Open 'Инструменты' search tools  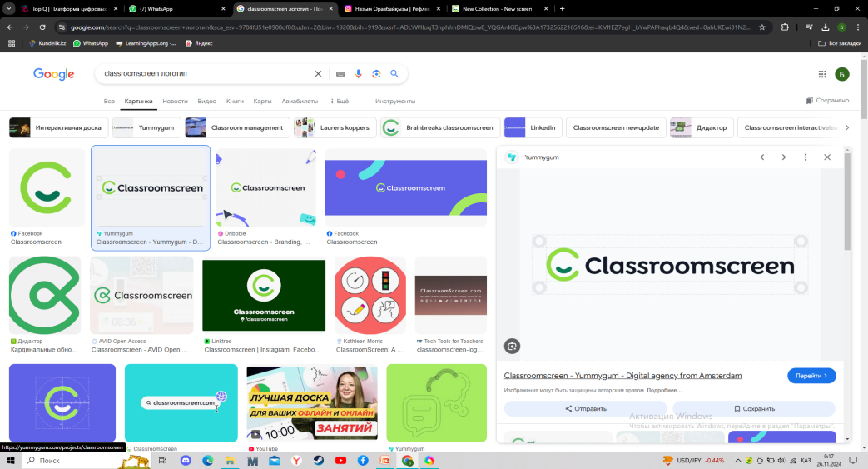(395, 102)
